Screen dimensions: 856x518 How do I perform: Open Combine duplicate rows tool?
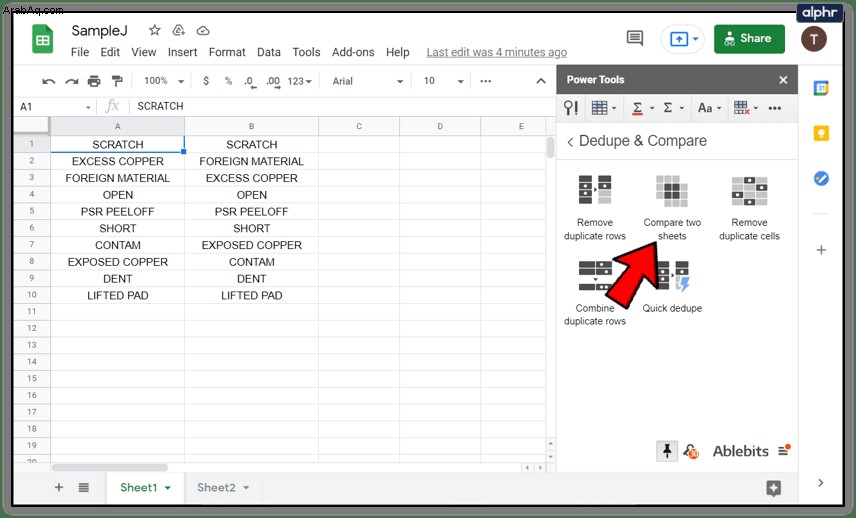tap(595, 294)
